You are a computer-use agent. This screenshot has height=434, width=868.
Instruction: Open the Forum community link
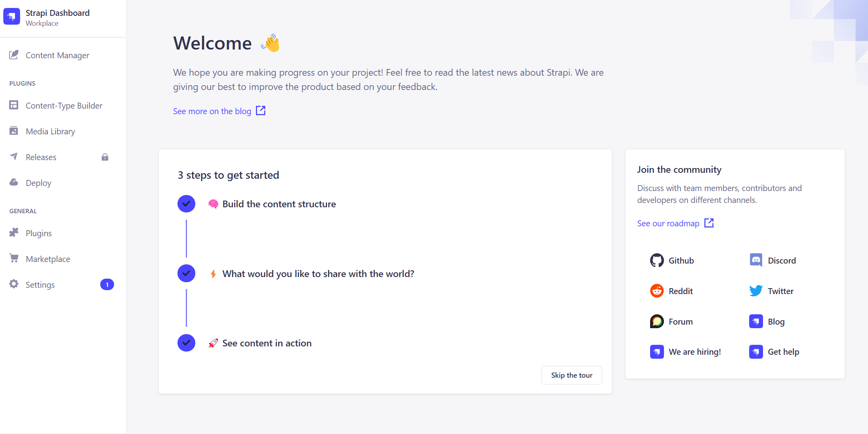point(672,321)
